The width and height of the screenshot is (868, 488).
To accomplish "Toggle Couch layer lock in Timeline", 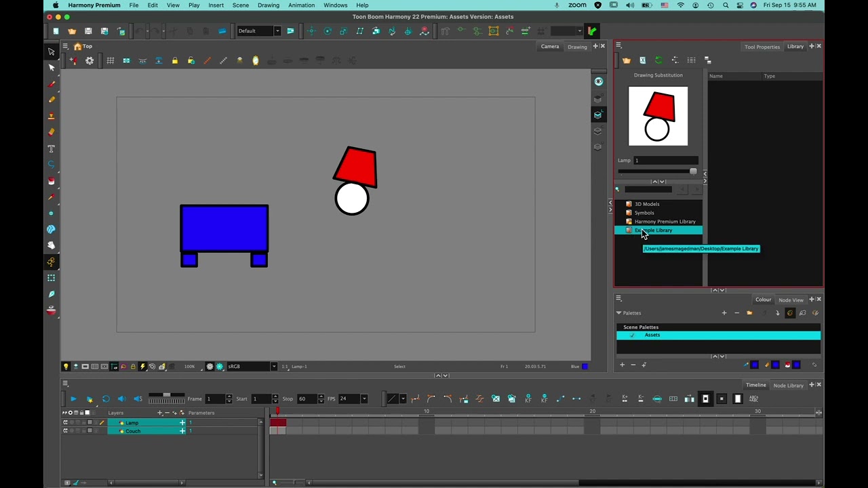I will pyautogui.click(x=83, y=430).
